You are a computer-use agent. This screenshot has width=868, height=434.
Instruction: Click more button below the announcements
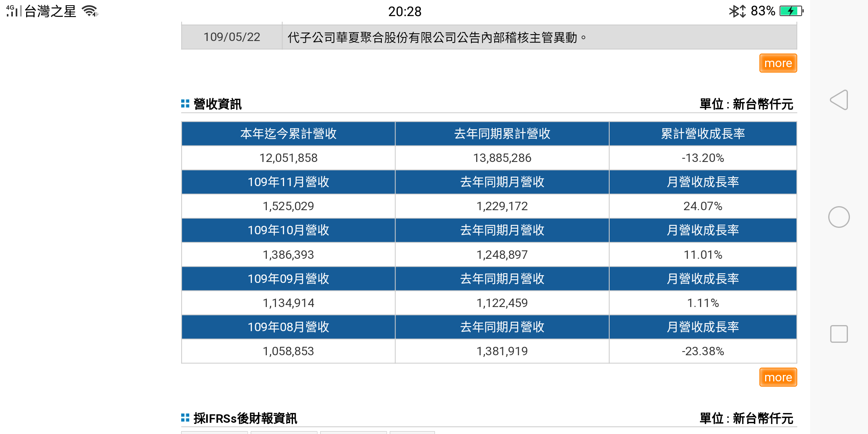(x=778, y=63)
